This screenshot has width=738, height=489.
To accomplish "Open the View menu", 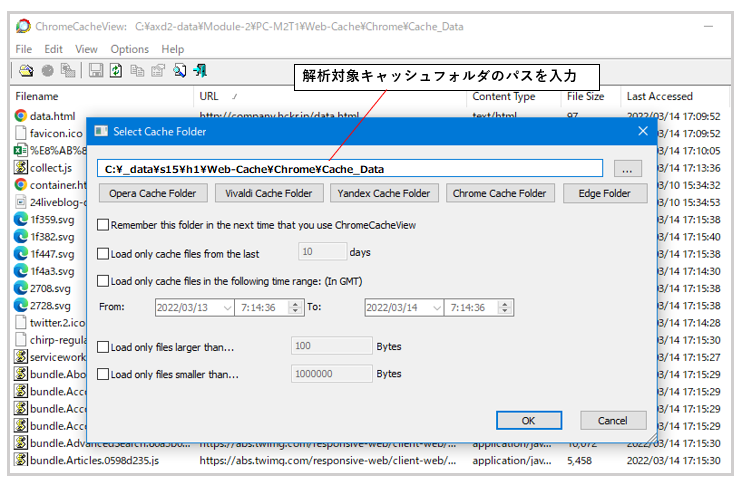I will click(x=86, y=49).
